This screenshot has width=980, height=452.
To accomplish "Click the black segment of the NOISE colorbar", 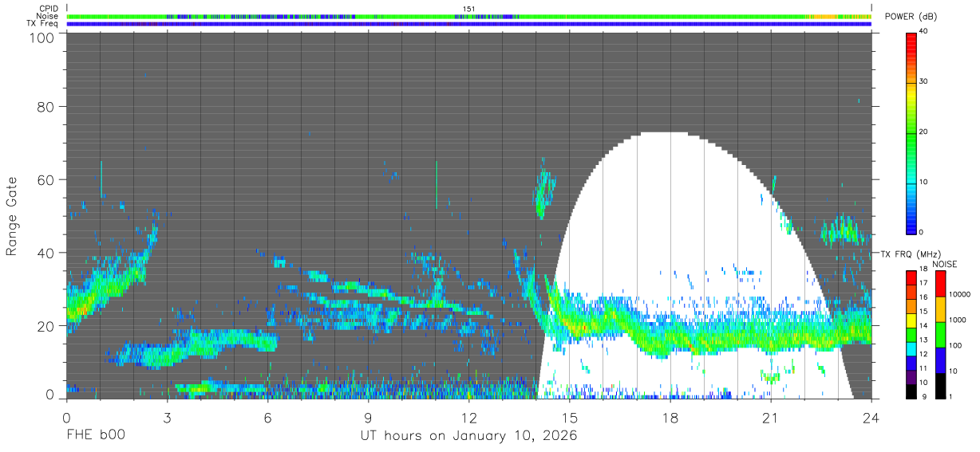I will tap(939, 386).
